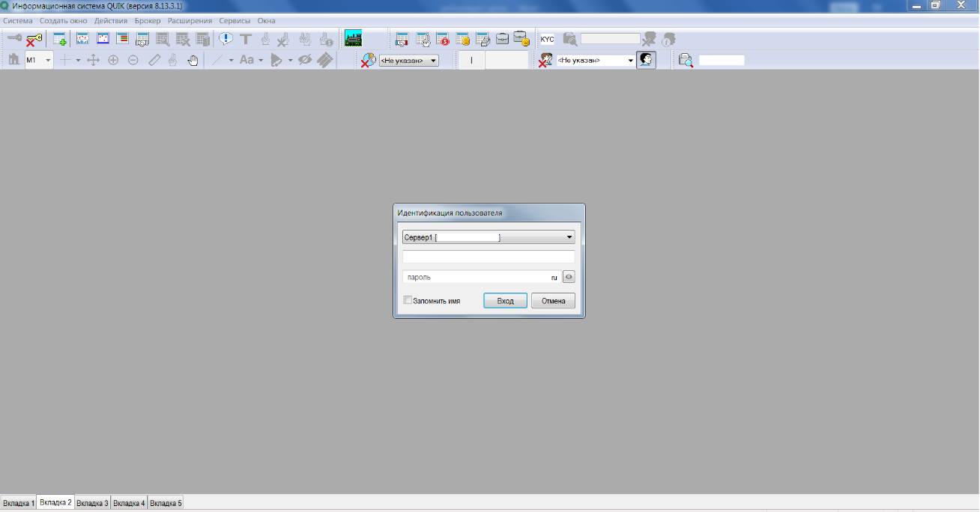Click the table with red dollar coin icon

click(x=443, y=38)
